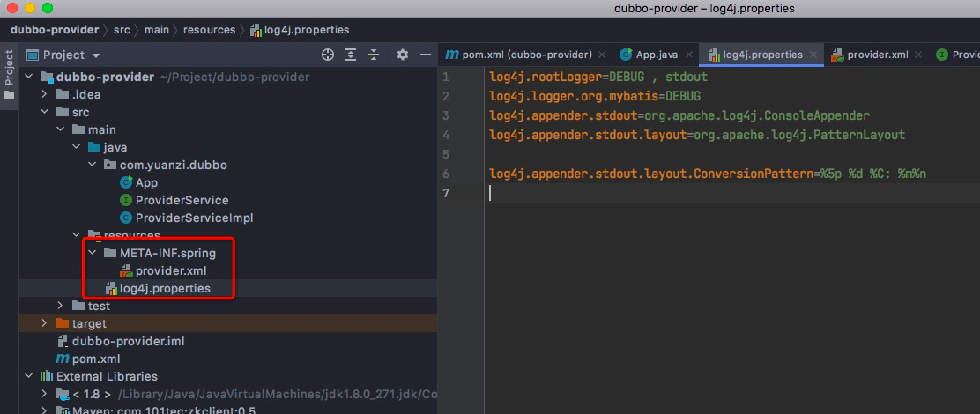
Task: Select log4j.properties in project tree
Action: tap(165, 289)
